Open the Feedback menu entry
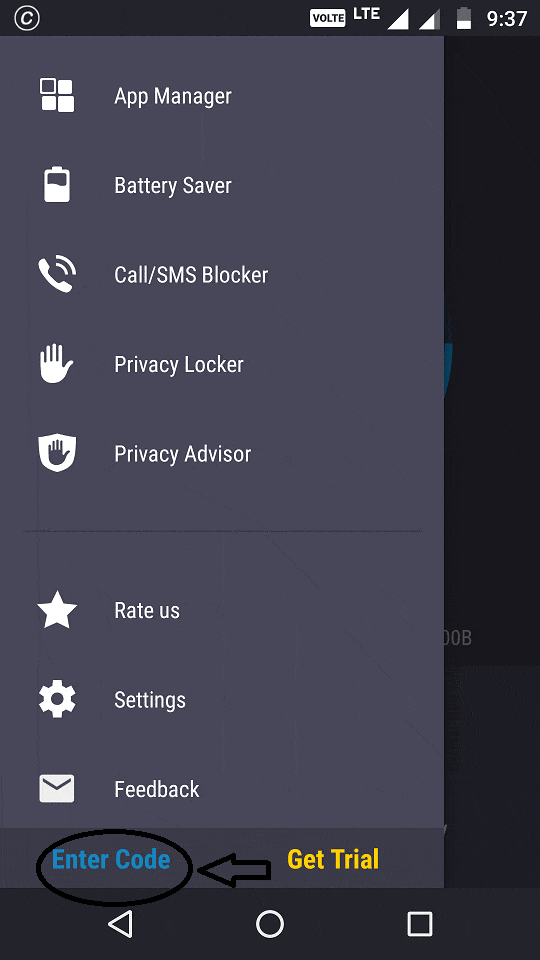This screenshot has height=960, width=540. (x=222, y=789)
